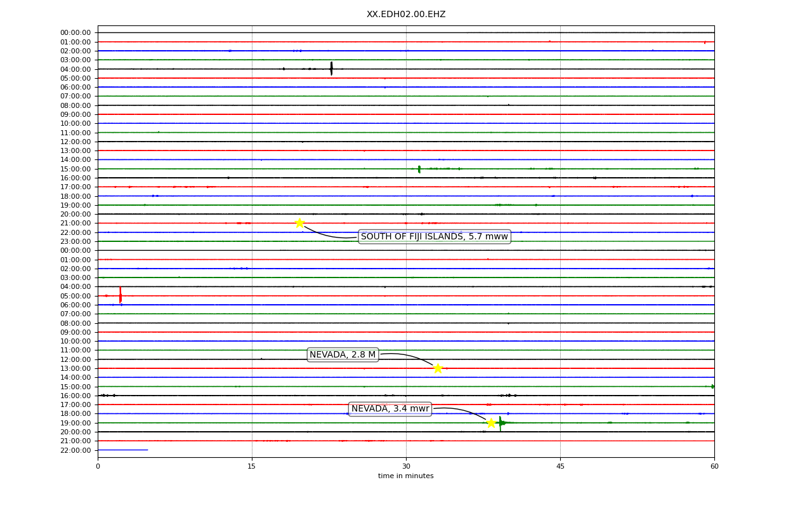The height and width of the screenshot is (508, 812).
Task: Click the SOUTH OF FIJI ISLANDS annotation label
Action: coord(435,237)
